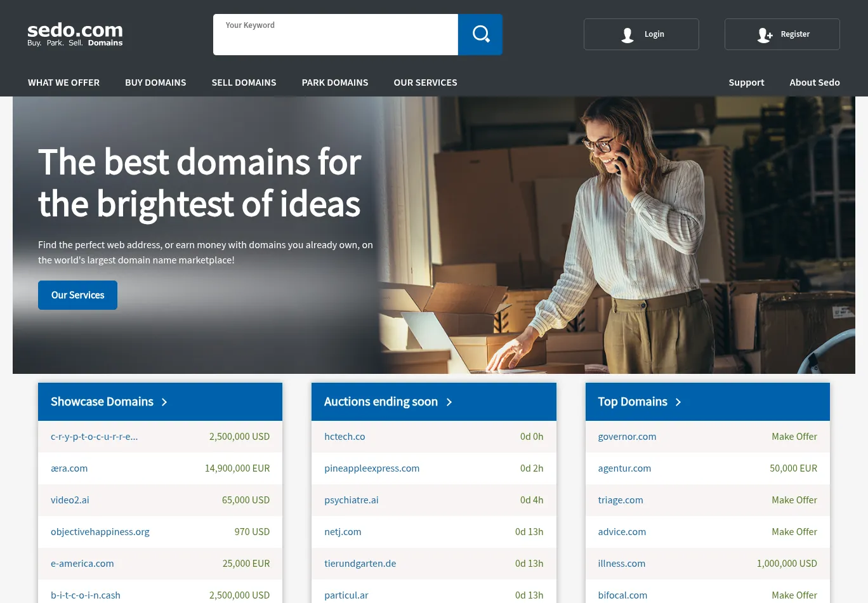Open the objectivehappiness.org domain listing
The width and height of the screenshot is (868, 603).
click(x=100, y=532)
